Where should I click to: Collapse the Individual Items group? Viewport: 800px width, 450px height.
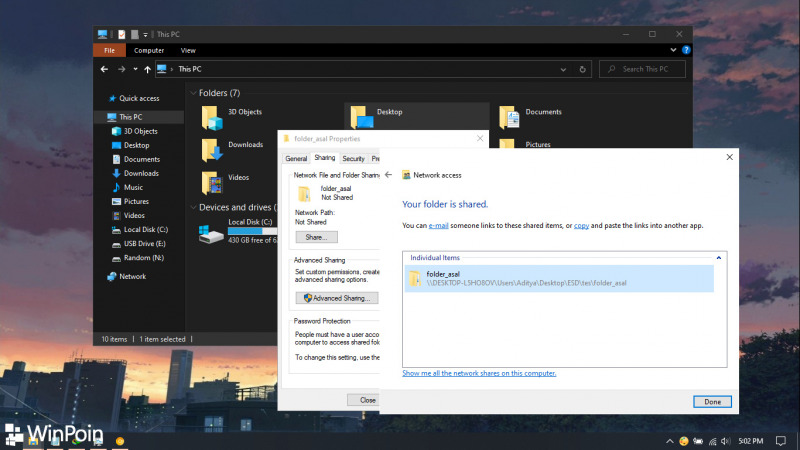pos(718,258)
